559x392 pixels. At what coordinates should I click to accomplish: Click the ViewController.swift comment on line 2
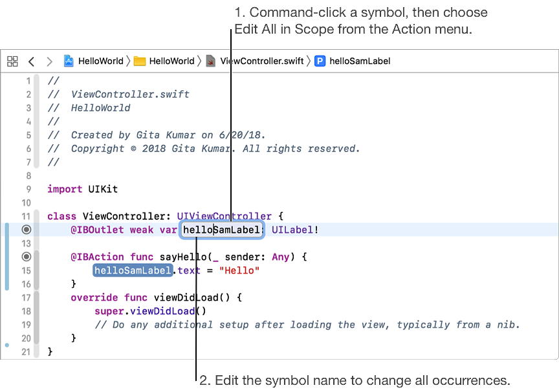[118, 94]
